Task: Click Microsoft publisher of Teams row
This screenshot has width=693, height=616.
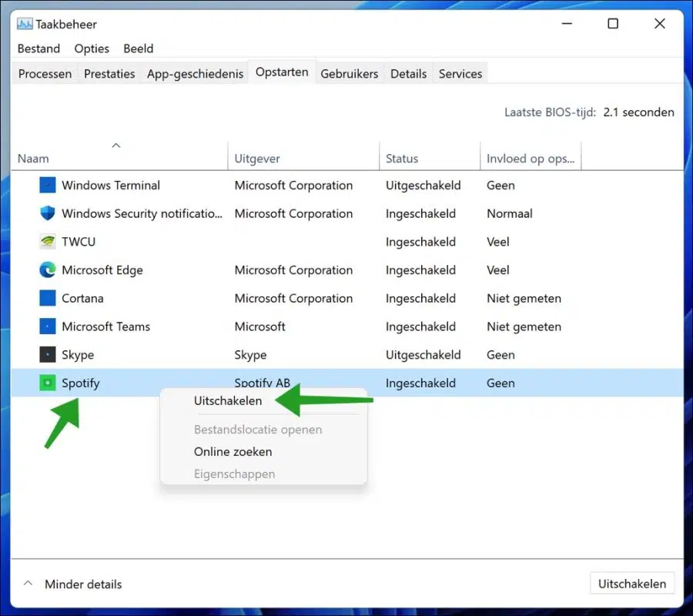Action: click(260, 326)
